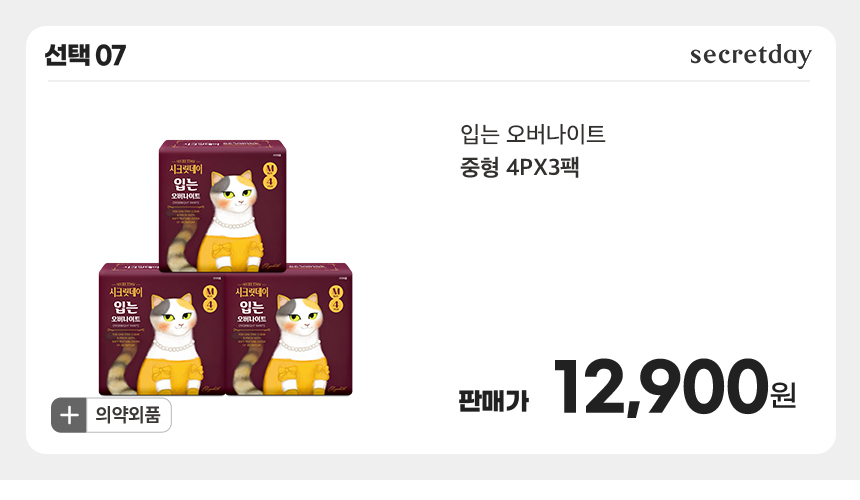
Task: Open the 의약외품 info badge
Action: tap(111, 415)
